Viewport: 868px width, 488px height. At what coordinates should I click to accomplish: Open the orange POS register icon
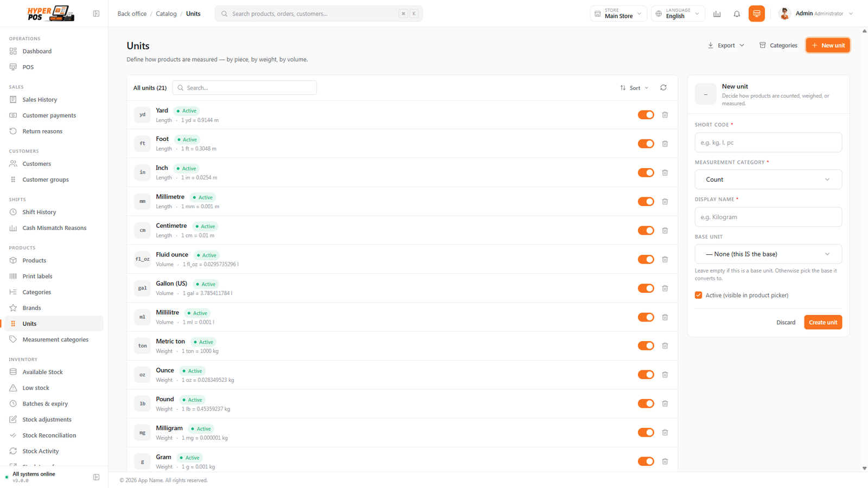756,14
